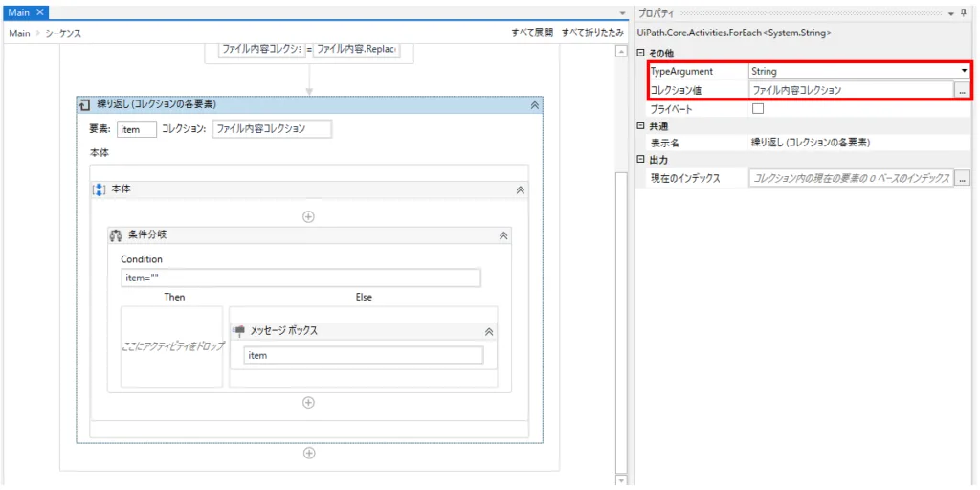Collapse the メッセージ ボックス activity
The width and height of the screenshot is (980, 490).
[489, 332]
